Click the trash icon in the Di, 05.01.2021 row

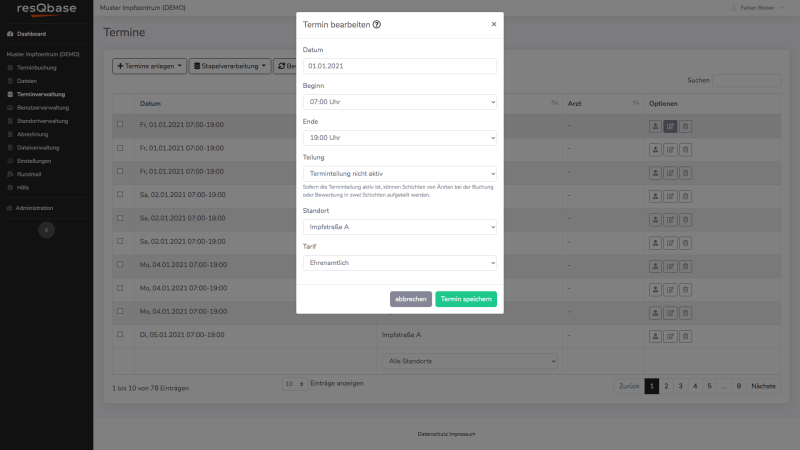click(685, 336)
